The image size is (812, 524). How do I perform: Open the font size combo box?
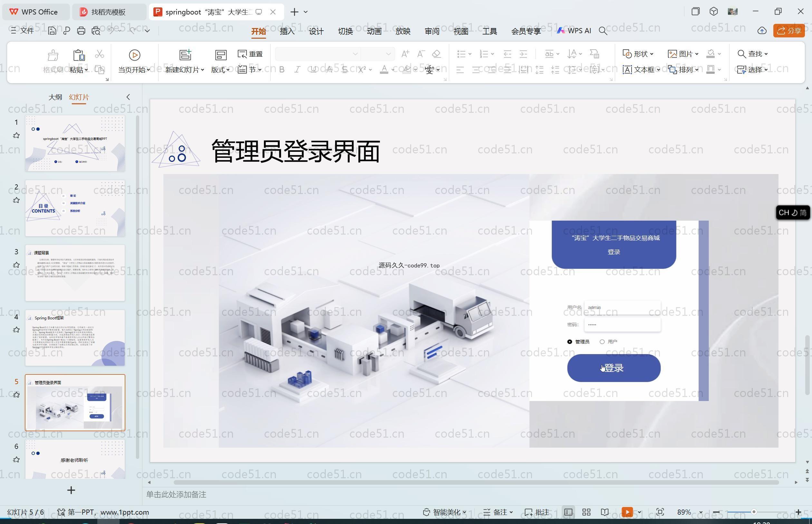(377, 54)
